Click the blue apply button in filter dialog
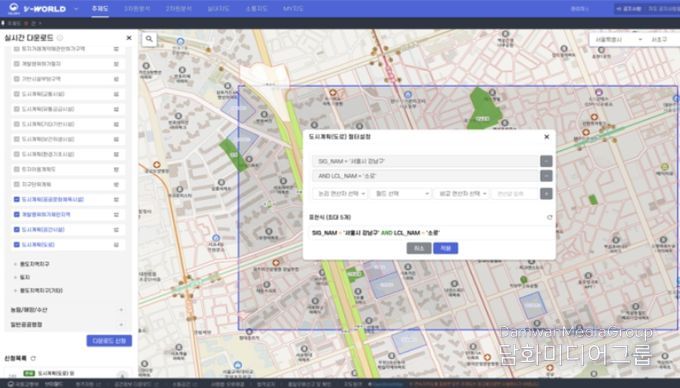 (445, 248)
